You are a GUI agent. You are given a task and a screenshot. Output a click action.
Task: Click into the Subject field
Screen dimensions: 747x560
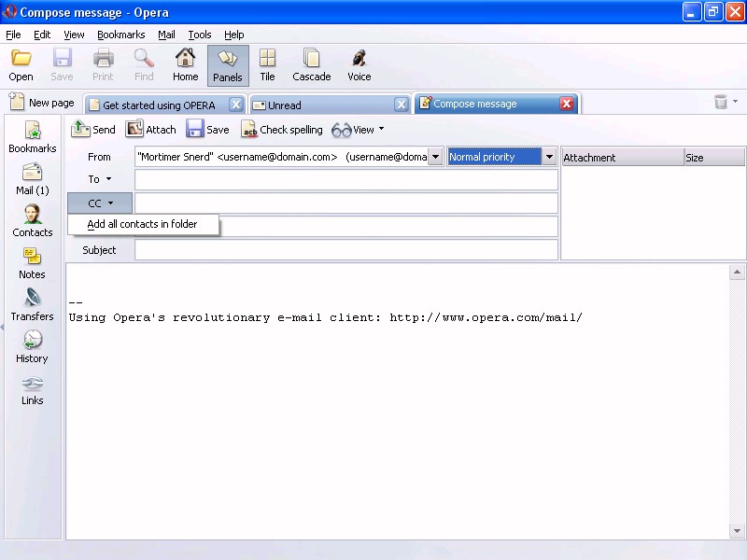tap(346, 250)
